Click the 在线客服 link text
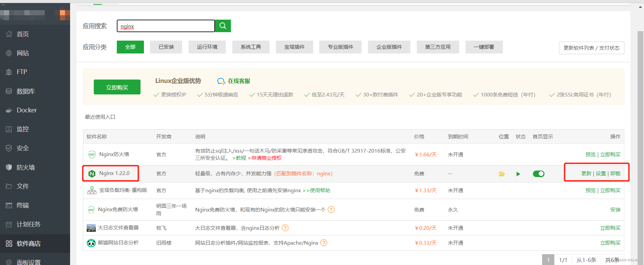Viewport: 644px width, 265px height. (239, 81)
